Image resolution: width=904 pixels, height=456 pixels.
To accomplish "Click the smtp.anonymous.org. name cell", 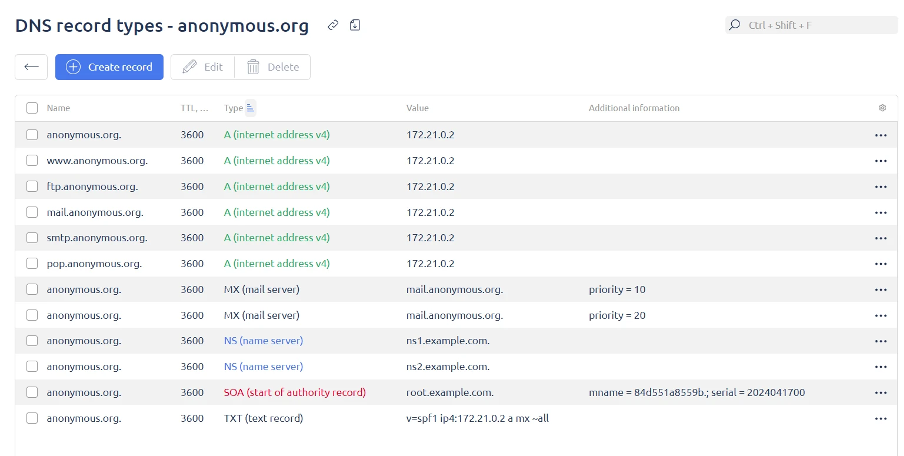I will (97, 238).
